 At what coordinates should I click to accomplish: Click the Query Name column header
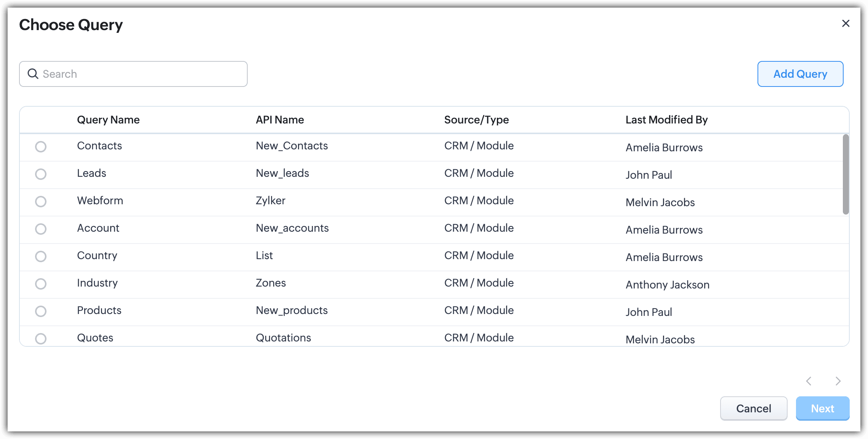[108, 120]
